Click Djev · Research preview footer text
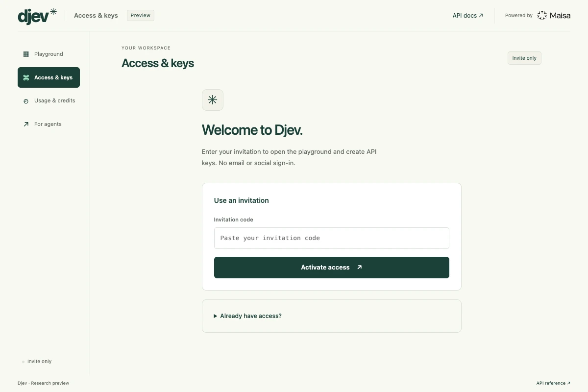The image size is (588, 392). click(x=43, y=383)
